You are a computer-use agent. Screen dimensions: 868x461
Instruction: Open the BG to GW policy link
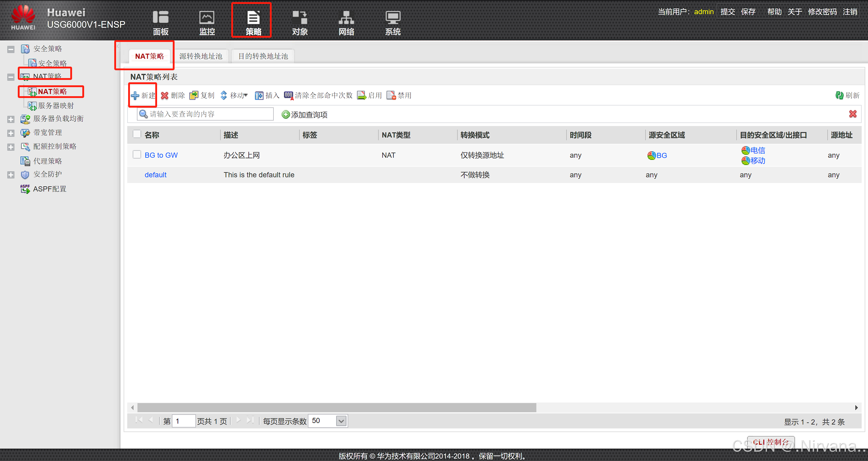161,155
